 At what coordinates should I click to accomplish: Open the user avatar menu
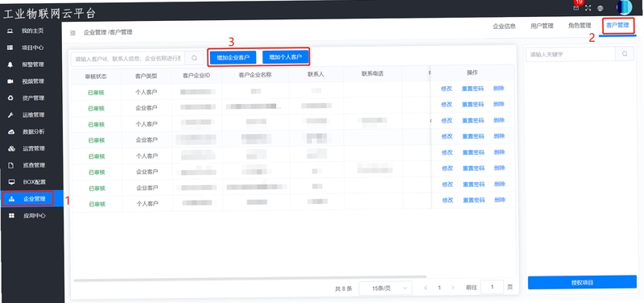[x=625, y=7]
